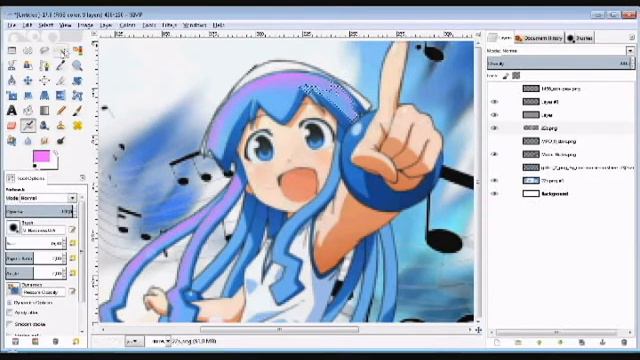This screenshot has width=640, height=360.
Task: Click the duplicate layer icon
Action: pos(581,342)
